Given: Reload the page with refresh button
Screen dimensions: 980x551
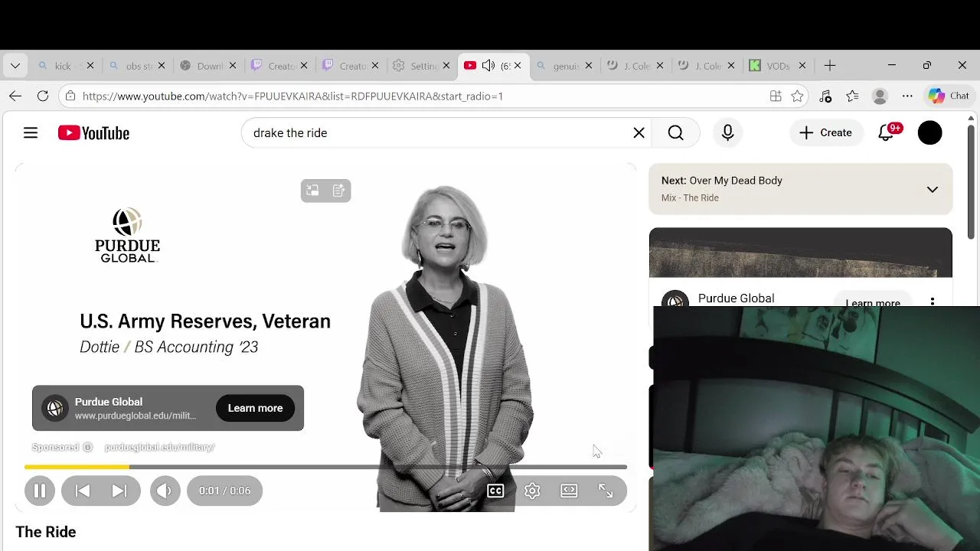Looking at the screenshot, I should pyautogui.click(x=43, y=96).
